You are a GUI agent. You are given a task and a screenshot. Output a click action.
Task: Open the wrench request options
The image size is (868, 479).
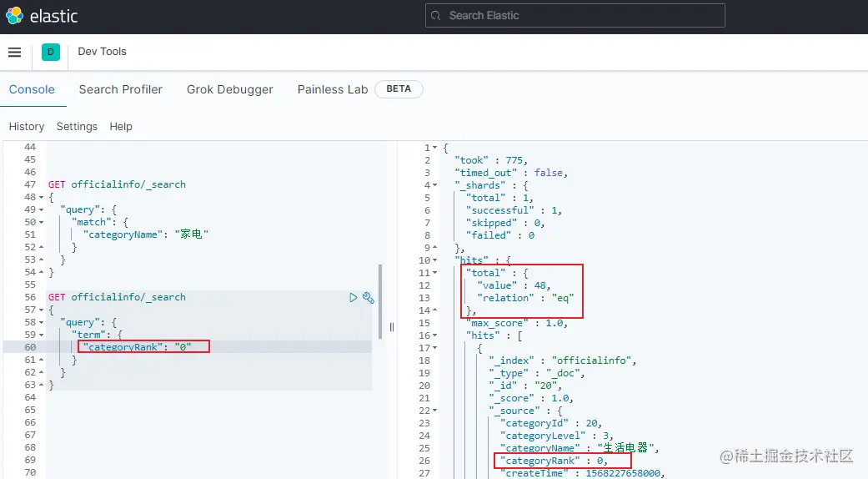pos(368,298)
